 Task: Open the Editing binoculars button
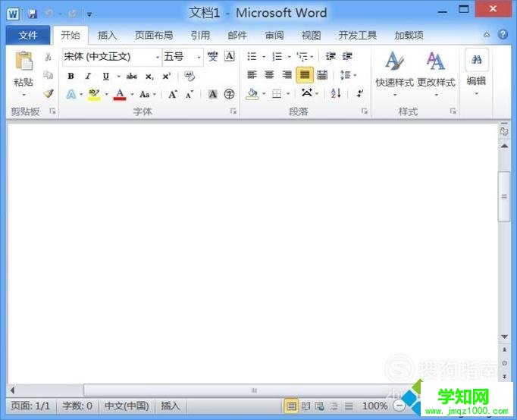point(477,60)
